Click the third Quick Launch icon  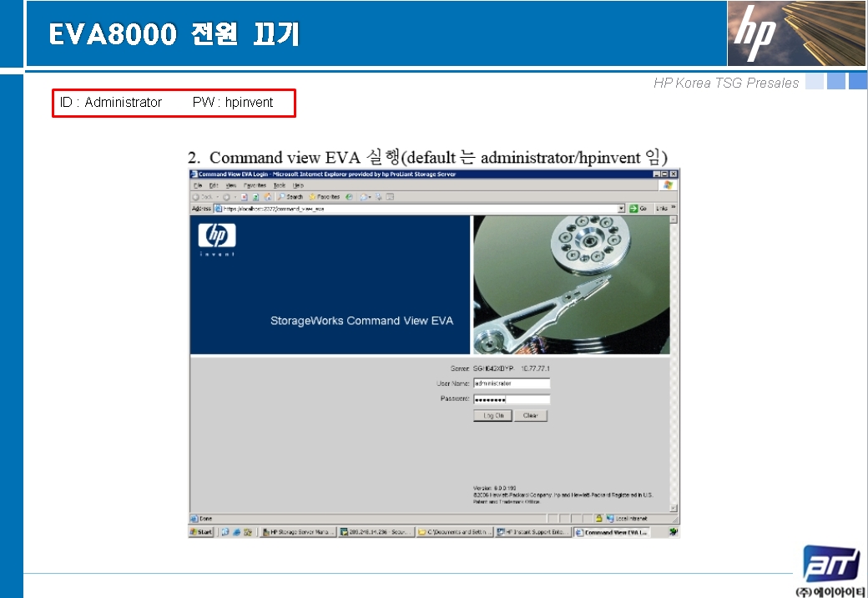248,532
